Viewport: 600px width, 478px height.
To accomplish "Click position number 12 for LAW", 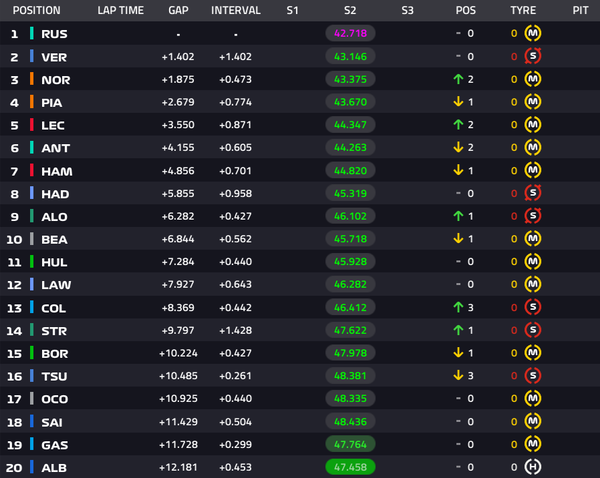I will (14, 285).
